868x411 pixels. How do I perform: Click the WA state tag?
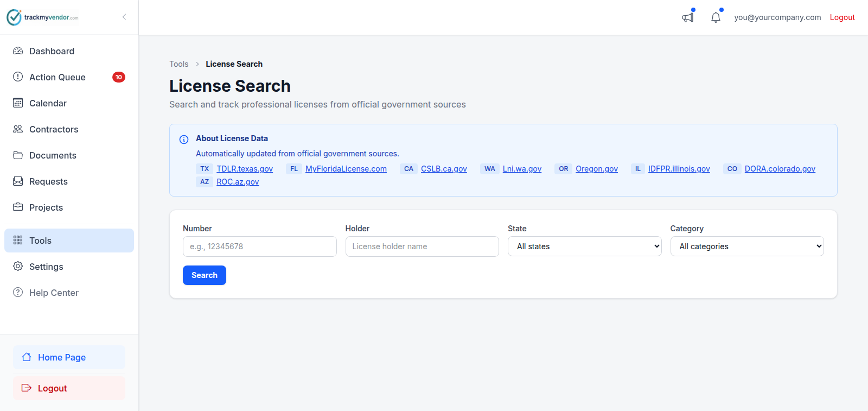pyautogui.click(x=490, y=169)
